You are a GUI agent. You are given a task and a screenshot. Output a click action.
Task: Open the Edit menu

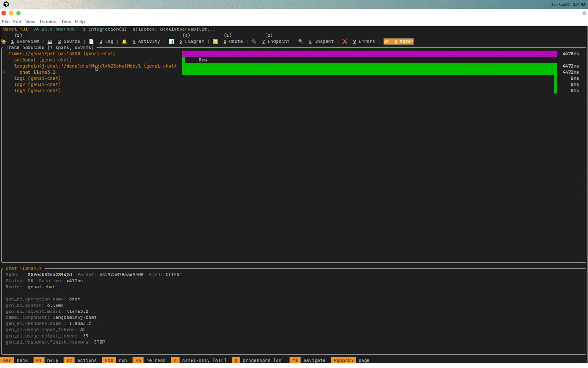click(17, 22)
